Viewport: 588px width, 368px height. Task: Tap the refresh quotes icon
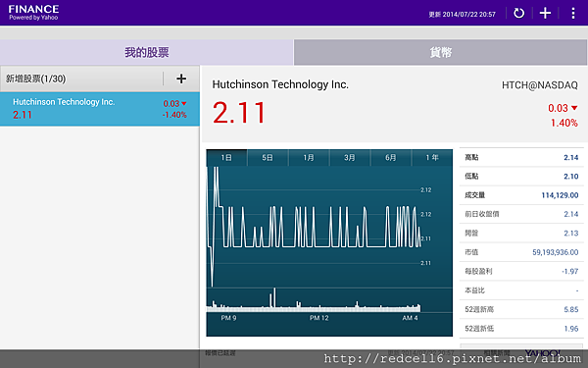[x=519, y=13]
